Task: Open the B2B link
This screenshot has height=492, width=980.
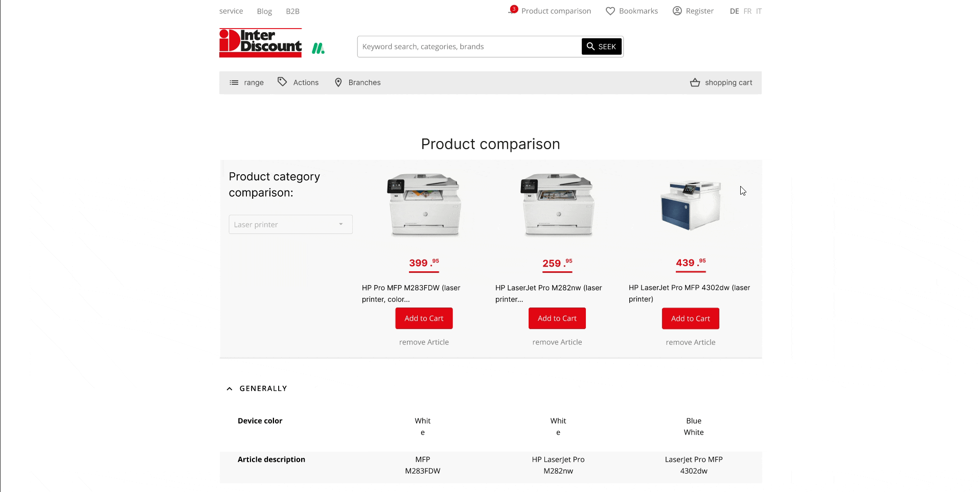Action: pos(292,11)
